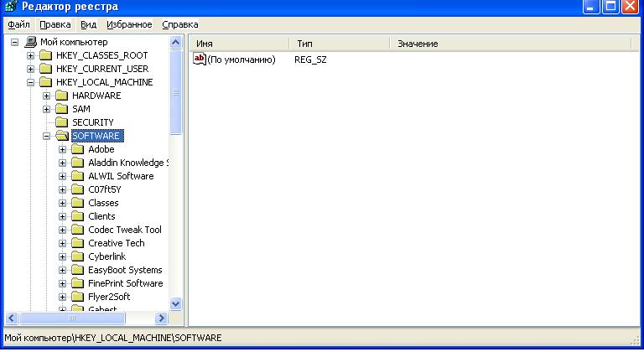Click the tree's horizontal scrollbar right arrow

pyautogui.click(x=162, y=318)
